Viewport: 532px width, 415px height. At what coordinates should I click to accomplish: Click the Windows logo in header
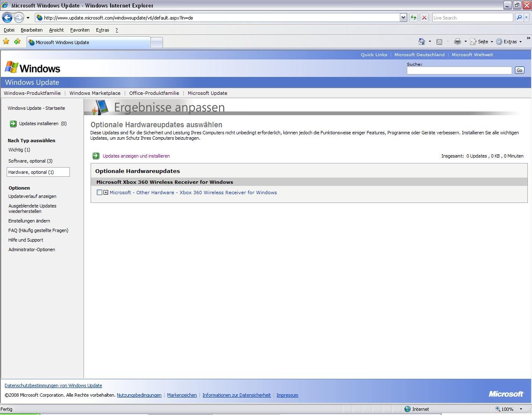coord(32,68)
